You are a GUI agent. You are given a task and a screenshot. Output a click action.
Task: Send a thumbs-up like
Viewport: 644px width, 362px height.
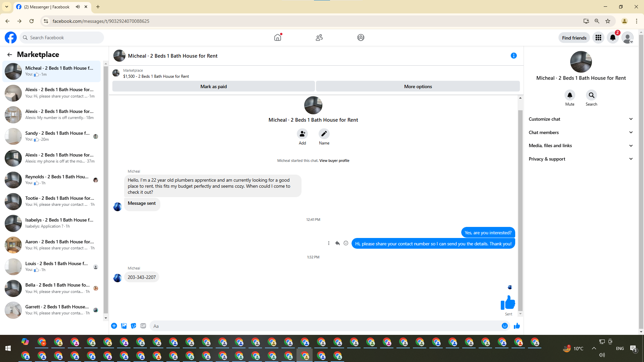pyautogui.click(x=517, y=326)
